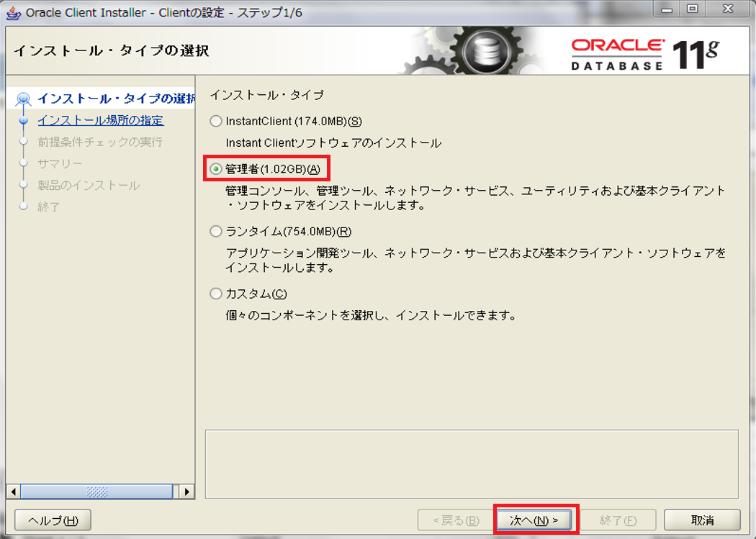This screenshot has width=756, height=539.
Task: Click the sidebar horizontal scrollbar thumb
Action: (x=97, y=492)
